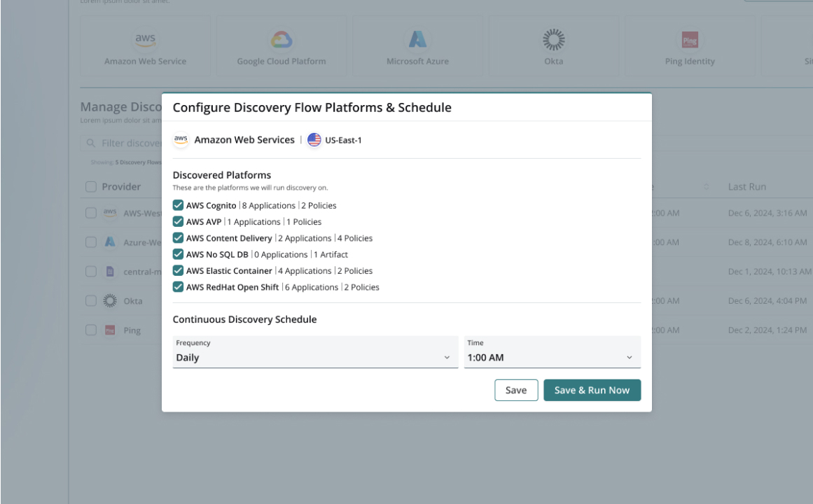Uncheck the AWS AVP platform checkbox
Viewport: 813px width, 504px height.
(178, 221)
